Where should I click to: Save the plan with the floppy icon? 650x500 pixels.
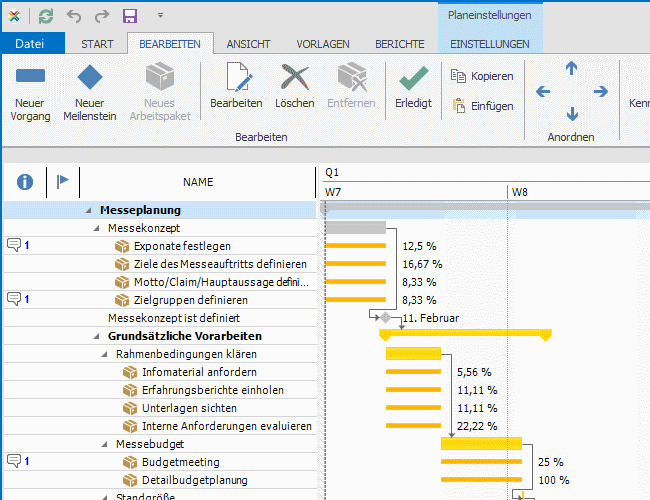pos(130,16)
